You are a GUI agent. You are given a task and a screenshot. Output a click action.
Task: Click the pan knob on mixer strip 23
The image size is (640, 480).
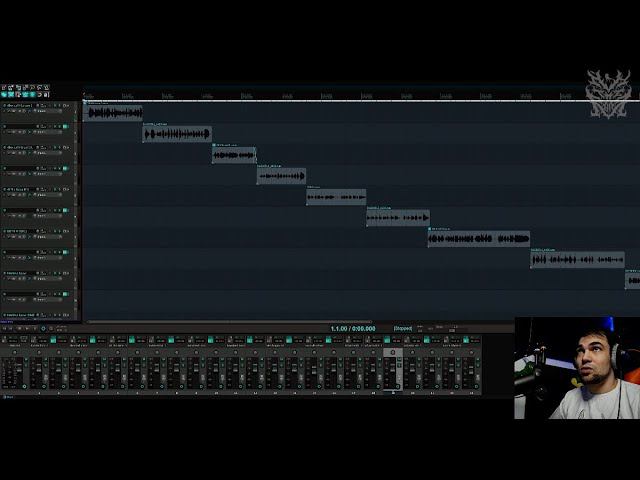coord(471,352)
